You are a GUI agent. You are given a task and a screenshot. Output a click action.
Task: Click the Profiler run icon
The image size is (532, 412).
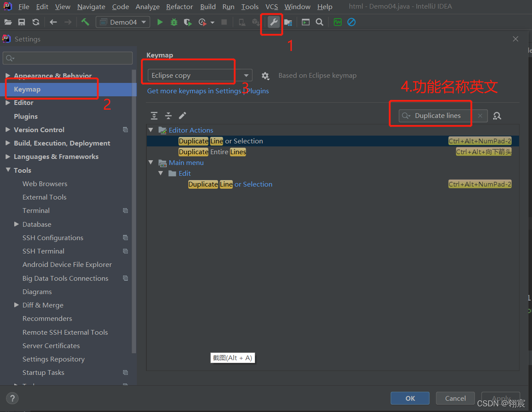[202, 22]
